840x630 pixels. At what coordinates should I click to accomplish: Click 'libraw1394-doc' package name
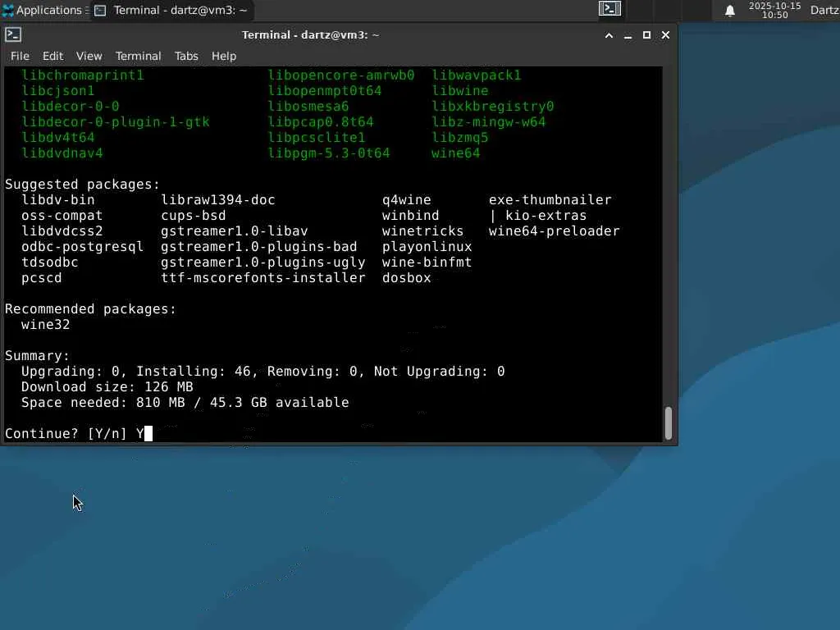pos(218,200)
